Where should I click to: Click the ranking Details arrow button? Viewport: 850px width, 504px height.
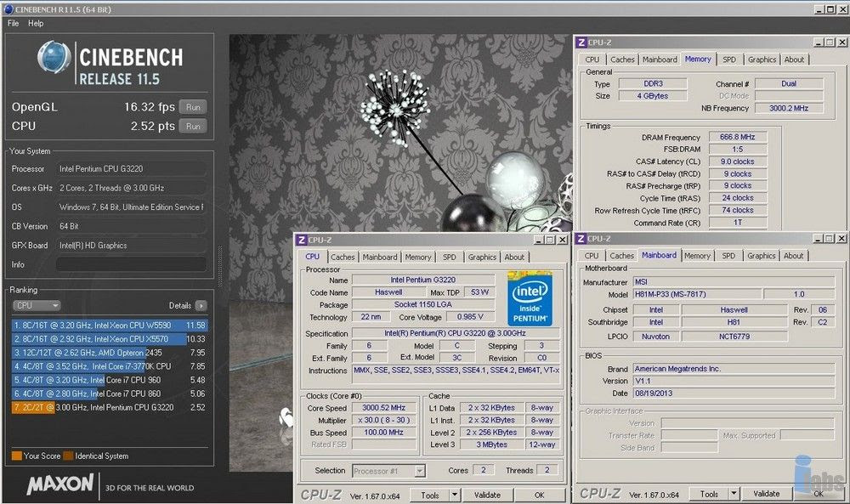(x=201, y=306)
